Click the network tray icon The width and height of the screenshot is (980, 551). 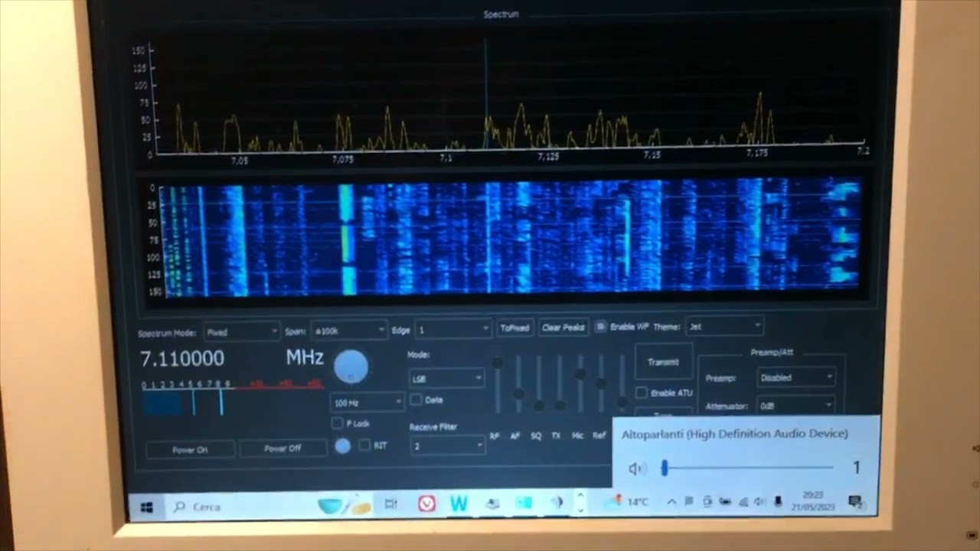(743, 502)
